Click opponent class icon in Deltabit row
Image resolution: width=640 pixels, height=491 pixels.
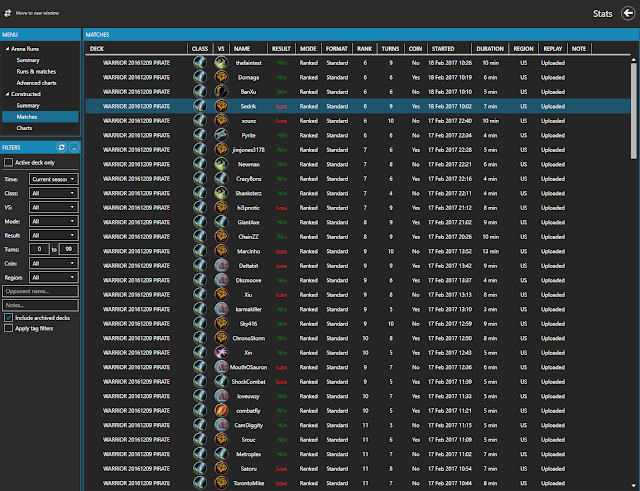click(x=221, y=266)
